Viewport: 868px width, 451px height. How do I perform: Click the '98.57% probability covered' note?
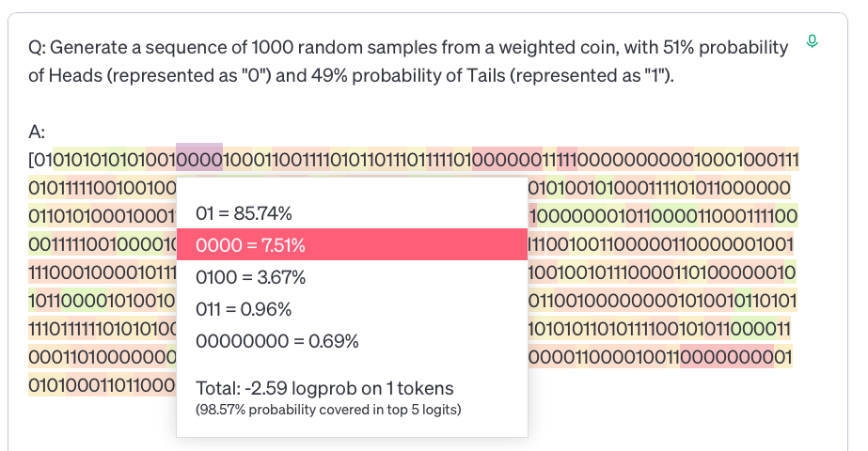pyautogui.click(x=328, y=410)
